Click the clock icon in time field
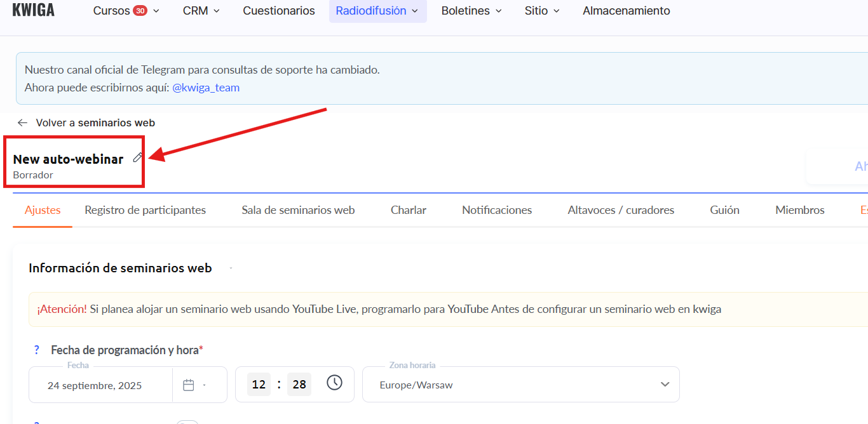The image size is (868, 424). pyautogui.click(x=334, y=383)
